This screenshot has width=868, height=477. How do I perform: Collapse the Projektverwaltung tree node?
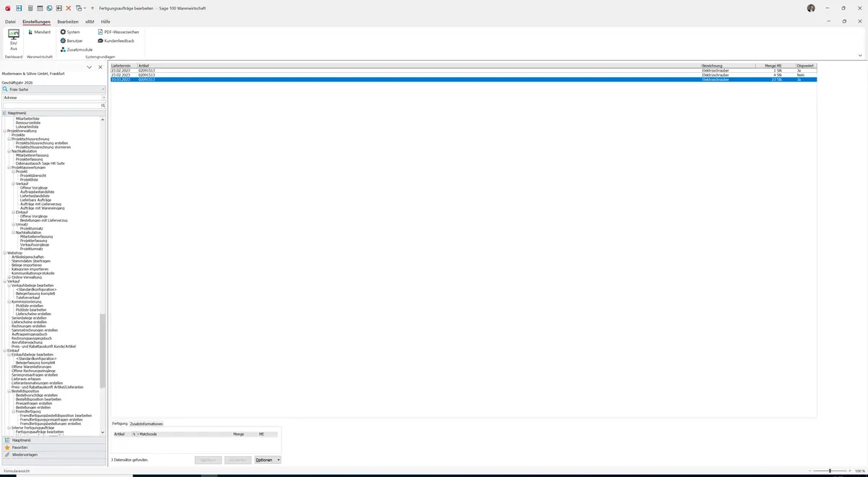[5, 131]
